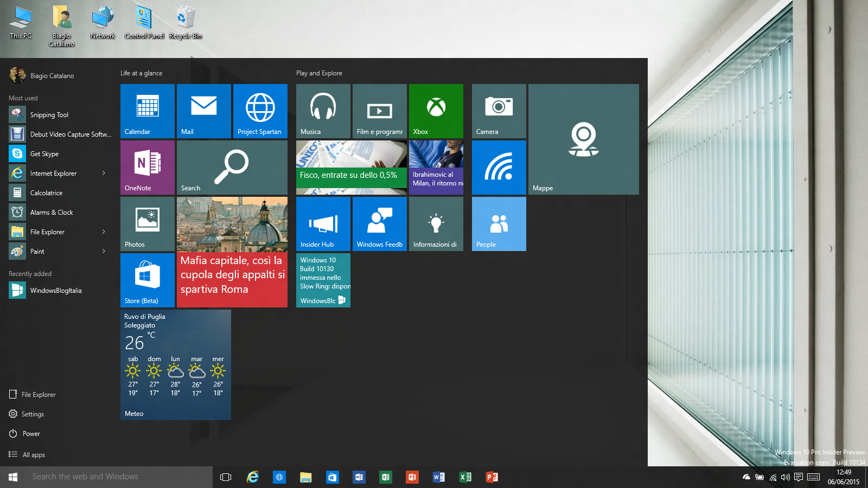
Task: Select the Recycle Bin desktop icon
Action: tap(186, 23)
